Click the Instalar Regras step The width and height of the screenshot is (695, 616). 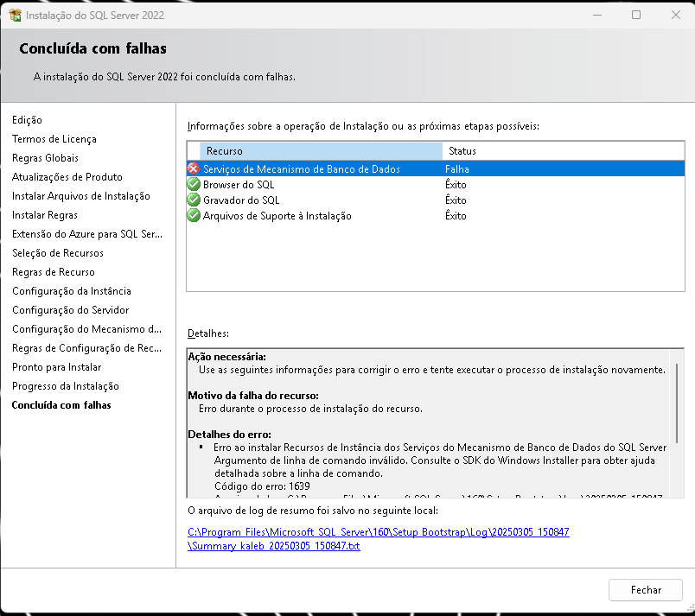(45, 215)
